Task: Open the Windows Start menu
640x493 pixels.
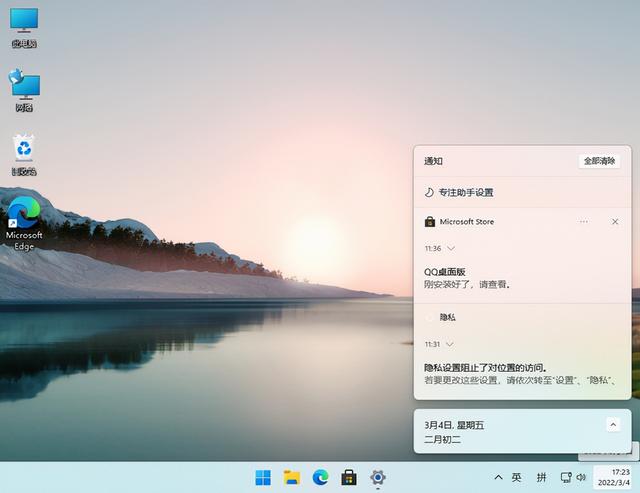Action: coord(263,478)
